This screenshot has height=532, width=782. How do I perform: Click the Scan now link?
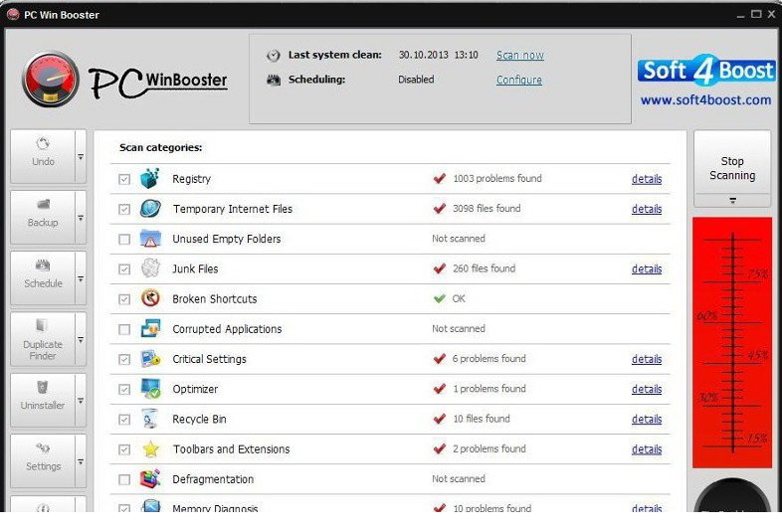point(519,56)
